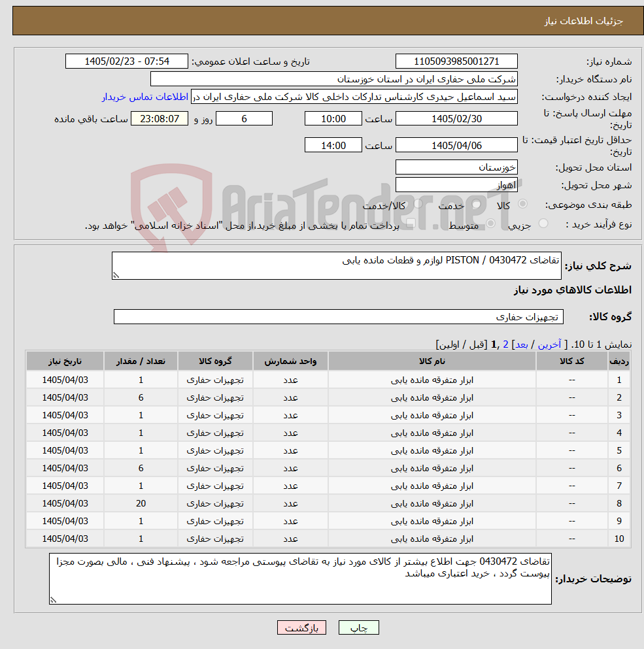Click the general description PISTON text area

(x=337, y=266)
